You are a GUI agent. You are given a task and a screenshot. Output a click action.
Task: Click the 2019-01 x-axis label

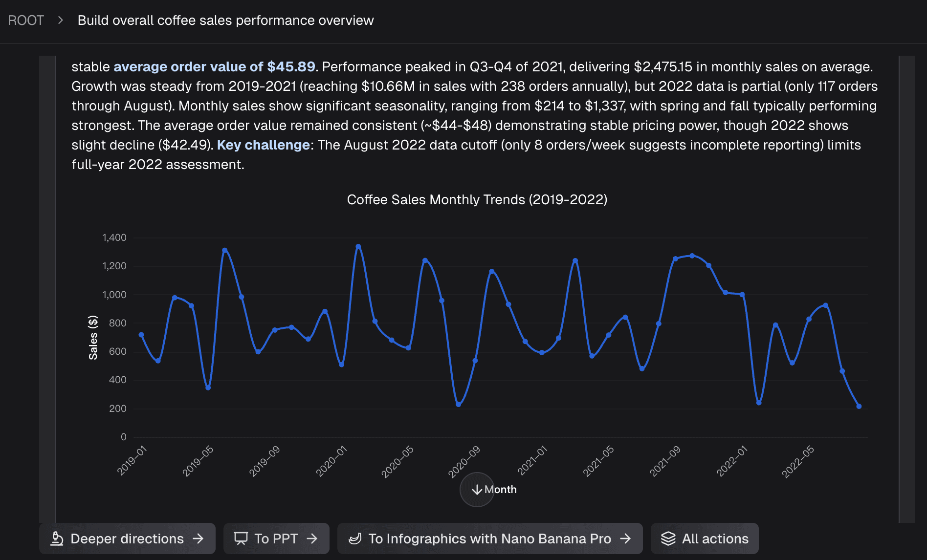coord(132,460)
